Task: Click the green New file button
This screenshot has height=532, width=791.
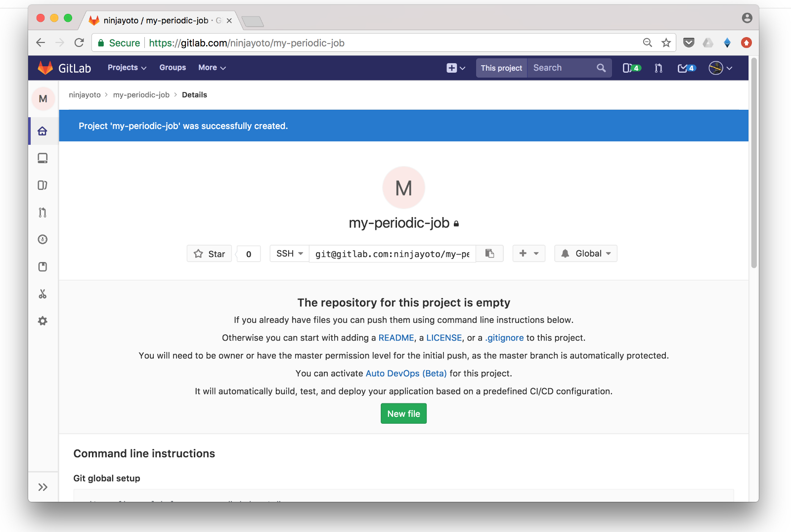Action: 403,414
